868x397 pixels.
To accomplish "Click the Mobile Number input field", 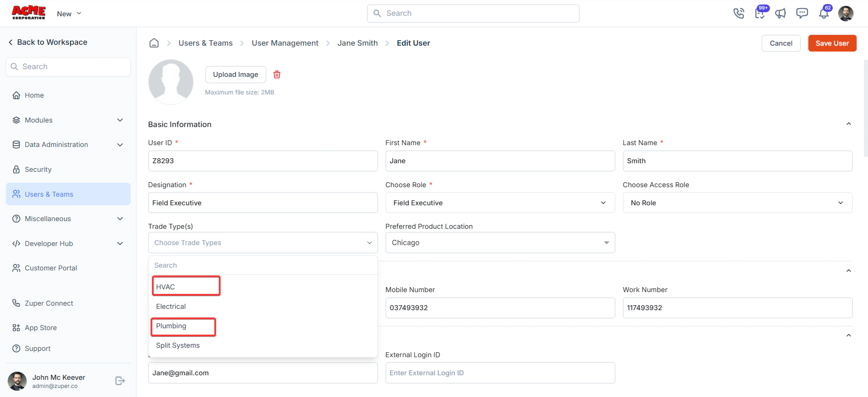I will click(x=500, y=308).
